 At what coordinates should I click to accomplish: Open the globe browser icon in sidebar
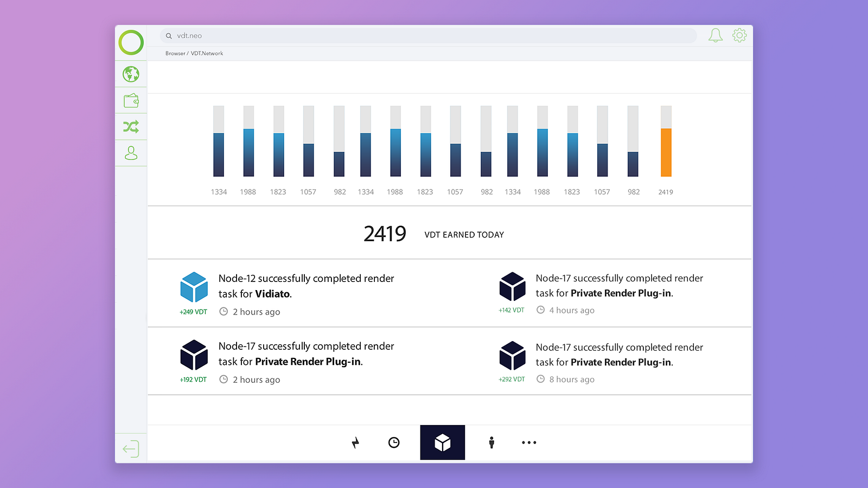[131, 74]
